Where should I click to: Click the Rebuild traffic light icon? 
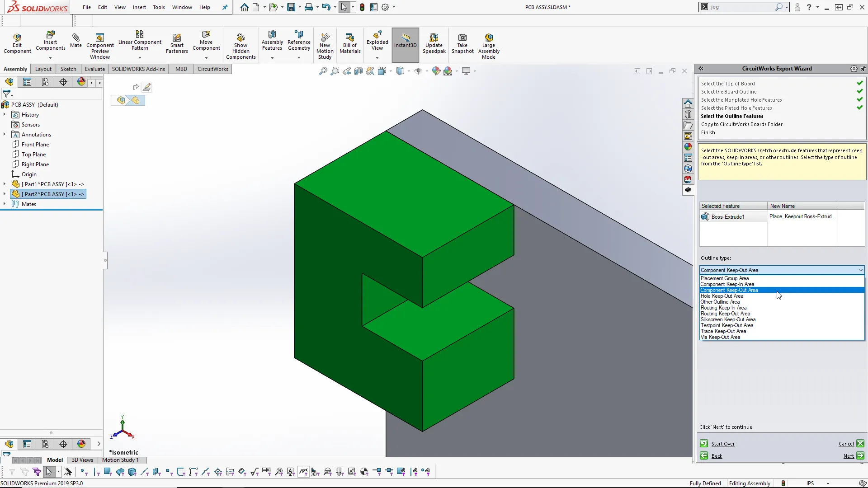pyautogui.click(x=362, y=7)
